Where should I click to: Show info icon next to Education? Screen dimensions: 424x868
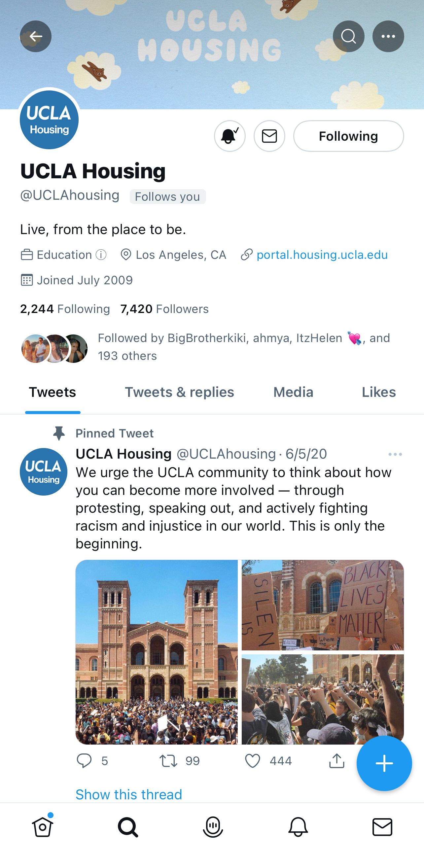coord(101,255)
